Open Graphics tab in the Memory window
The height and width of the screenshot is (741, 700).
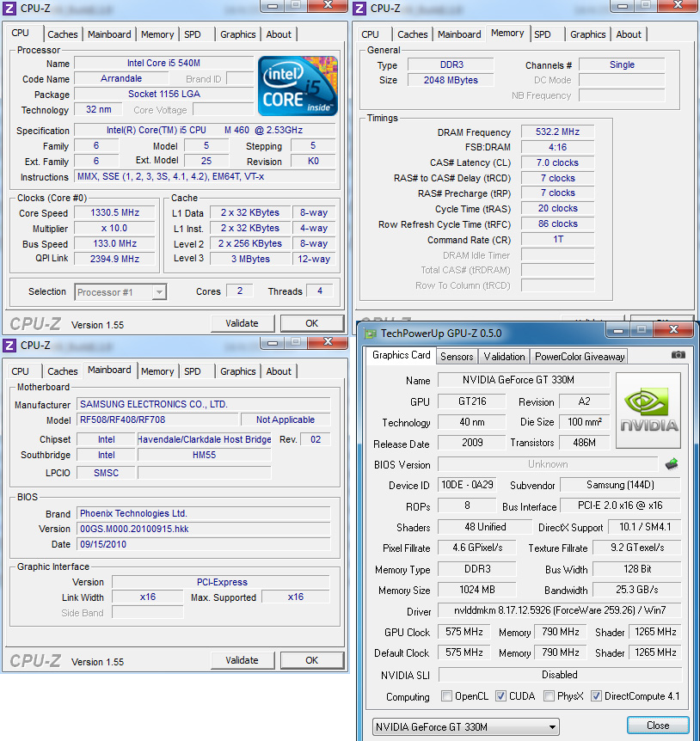click(587, 34)
